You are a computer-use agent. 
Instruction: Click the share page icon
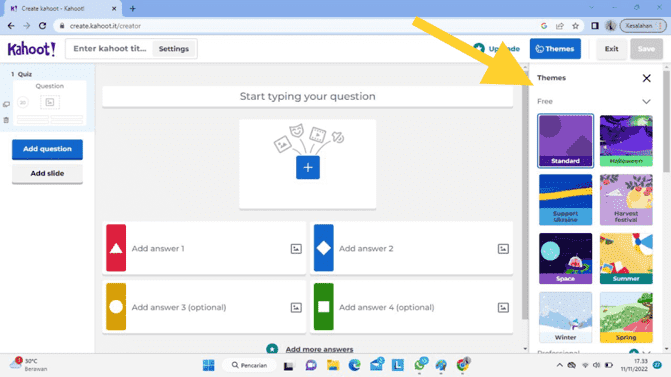(560, 26)
